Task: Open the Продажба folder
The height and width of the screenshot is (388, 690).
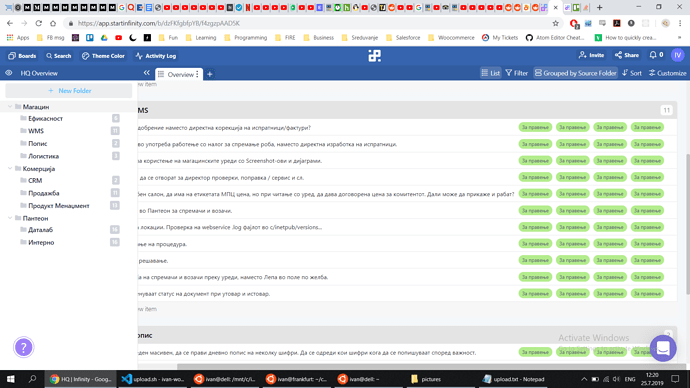Action: 44,193
